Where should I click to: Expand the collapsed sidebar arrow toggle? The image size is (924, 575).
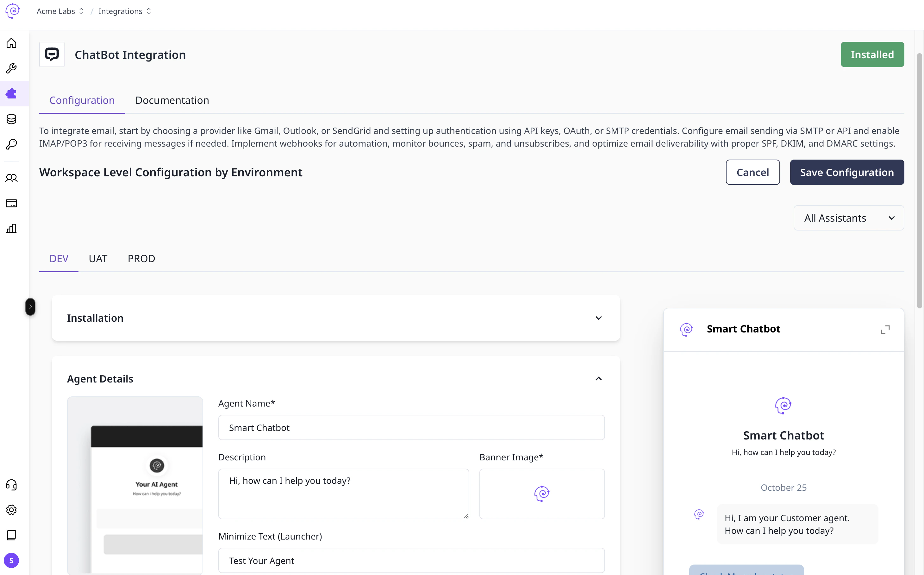pyautogui.click(x=30, y=307)
